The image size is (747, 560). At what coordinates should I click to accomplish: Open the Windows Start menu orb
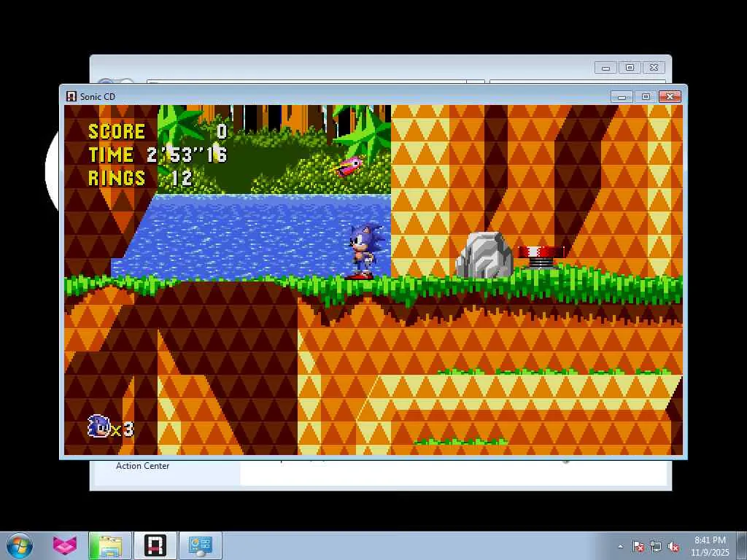pyautogui.click(x=19, y=545)
